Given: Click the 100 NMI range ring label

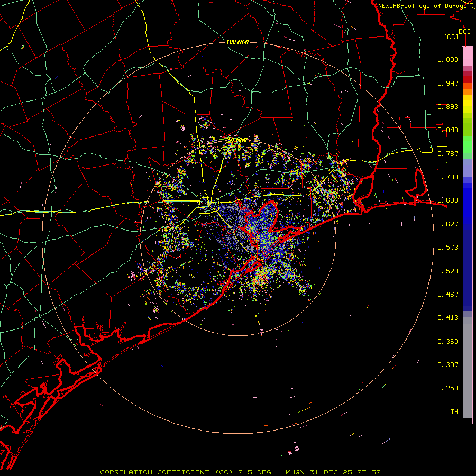Looking at the screenshot, I should 237,42.
